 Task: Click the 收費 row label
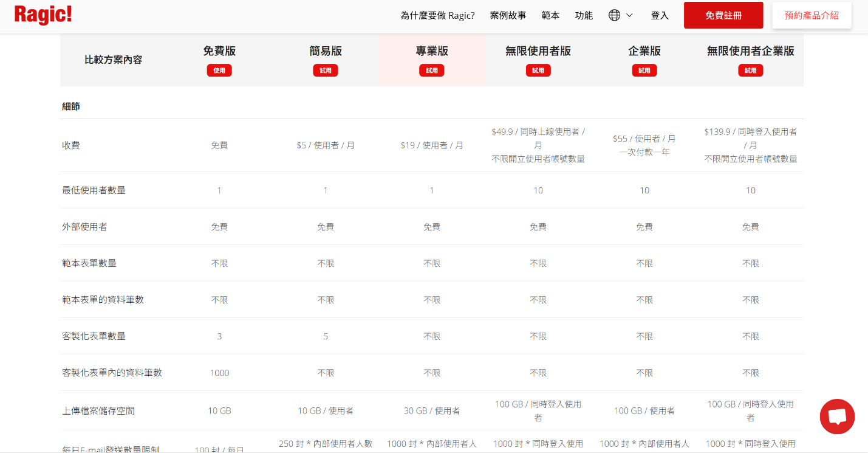(71, 145)
